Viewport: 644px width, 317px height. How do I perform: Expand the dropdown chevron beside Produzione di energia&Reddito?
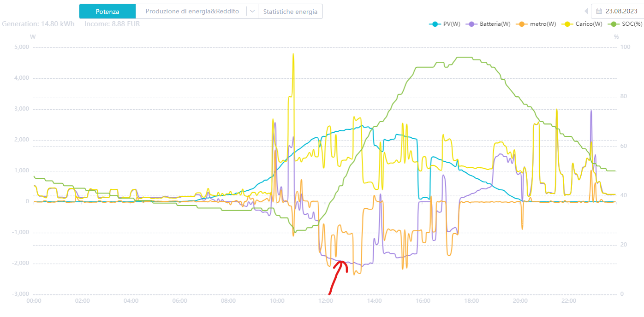(x=252, y=12)
